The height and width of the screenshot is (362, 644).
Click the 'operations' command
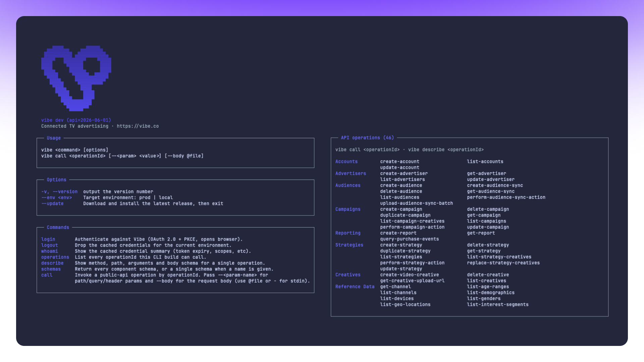55,257
